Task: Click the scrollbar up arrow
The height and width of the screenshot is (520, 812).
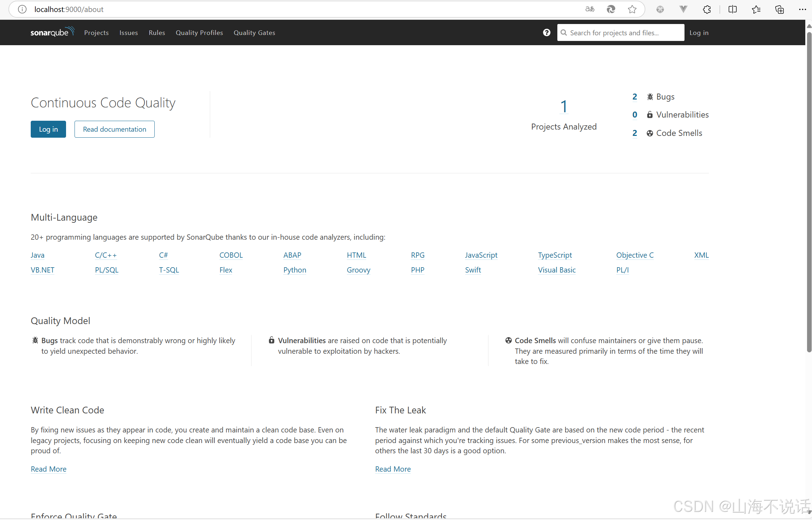Action: (808, 26)
